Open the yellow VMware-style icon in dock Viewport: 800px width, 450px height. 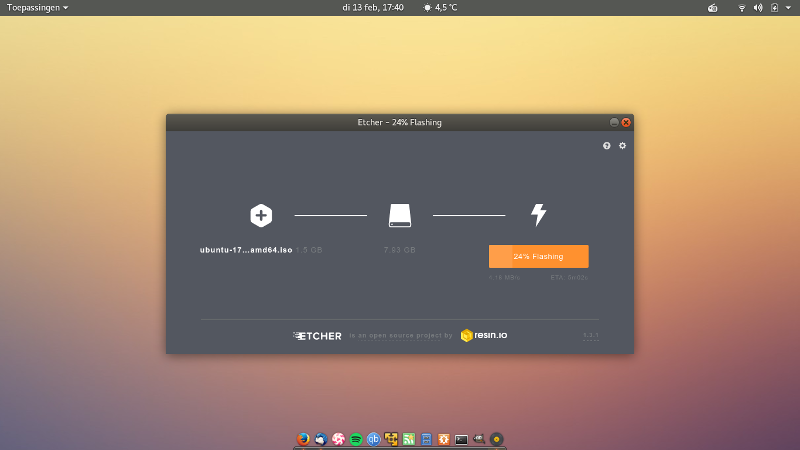pos(391,439)
